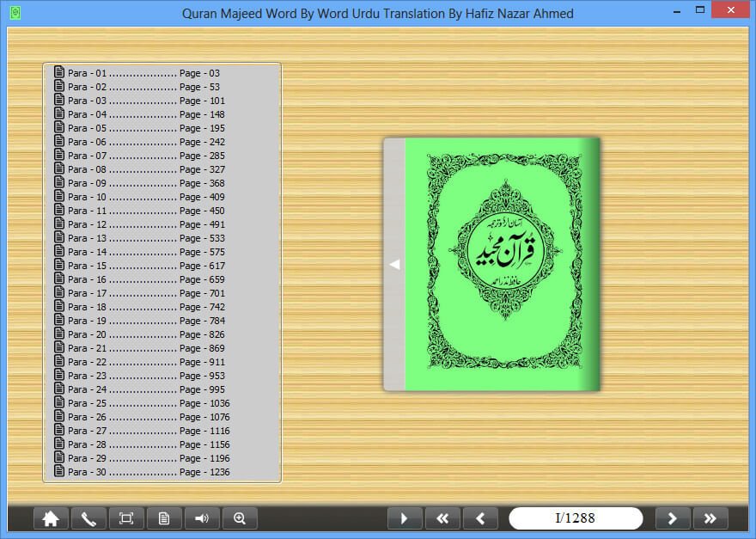Maximize the Quran Majeed window
The image size is (756, 539).
(x=700, y=9)
